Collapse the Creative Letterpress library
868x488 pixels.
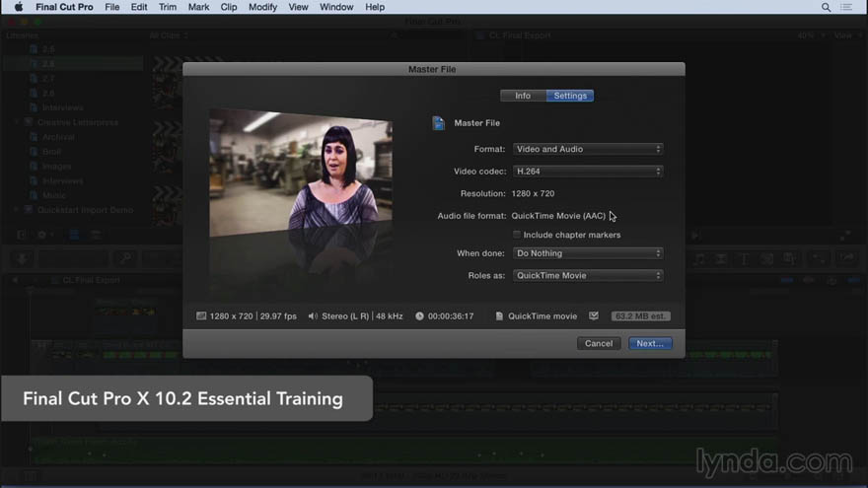tap(16, 122)
